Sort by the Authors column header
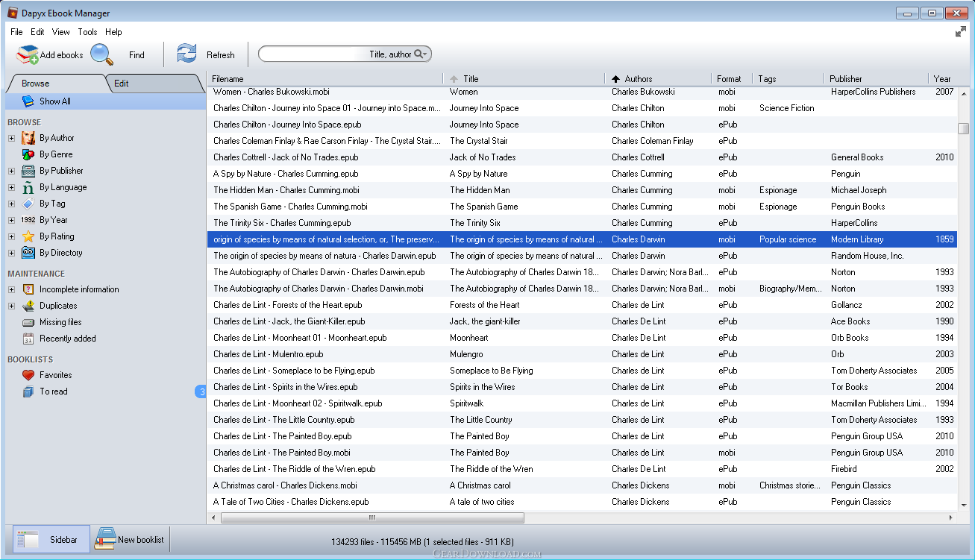975x560 pixels. [x=658, y=78]
